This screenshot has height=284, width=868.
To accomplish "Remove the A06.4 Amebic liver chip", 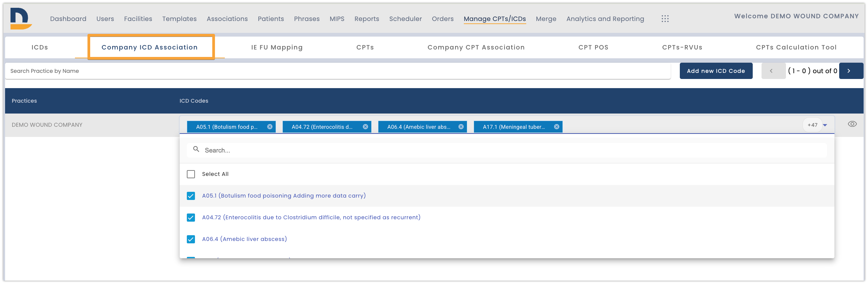I will 461,127.
